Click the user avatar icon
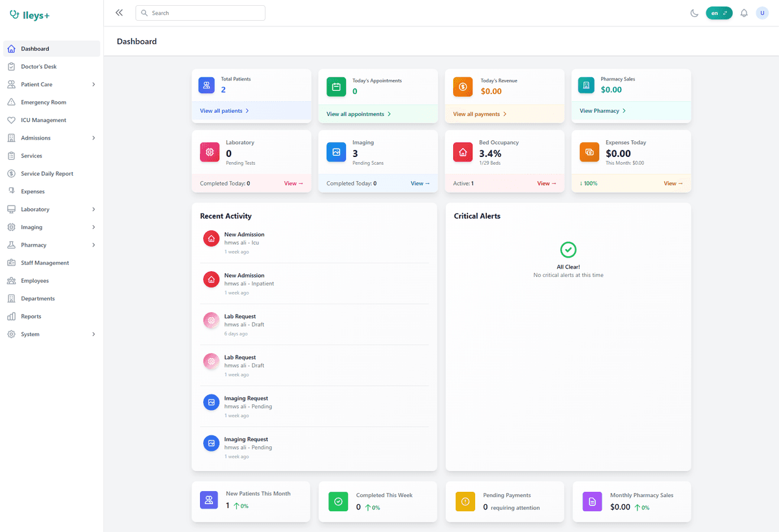This screenshot has height=532, width=779. pyautogui.click(x=762, y=13)
